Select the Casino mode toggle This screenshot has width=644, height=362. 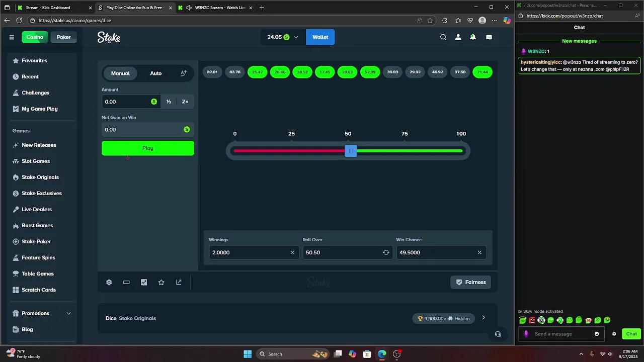[35, 37]
